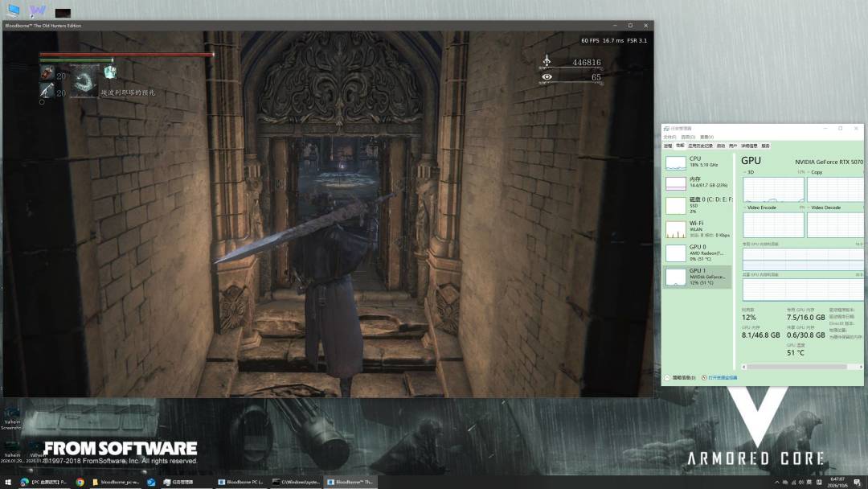Switch to the 启动 (Startup) tab
Viewport: 868px width, 489px height.
point(721,146)
